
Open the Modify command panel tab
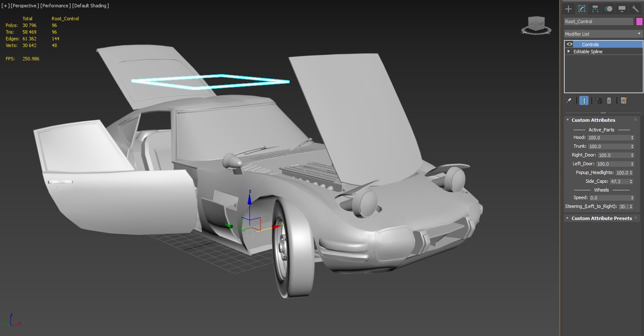[582, 9]
